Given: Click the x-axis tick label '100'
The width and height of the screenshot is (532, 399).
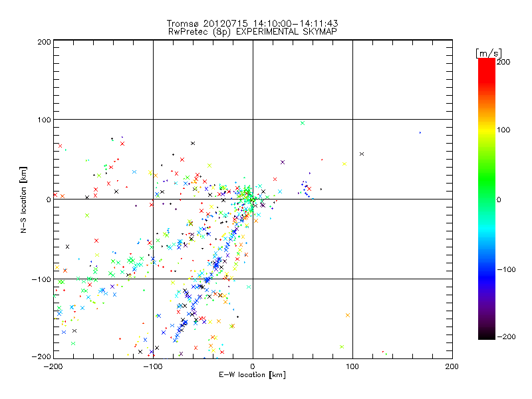Looking at the screenshot, I should 352,366.
